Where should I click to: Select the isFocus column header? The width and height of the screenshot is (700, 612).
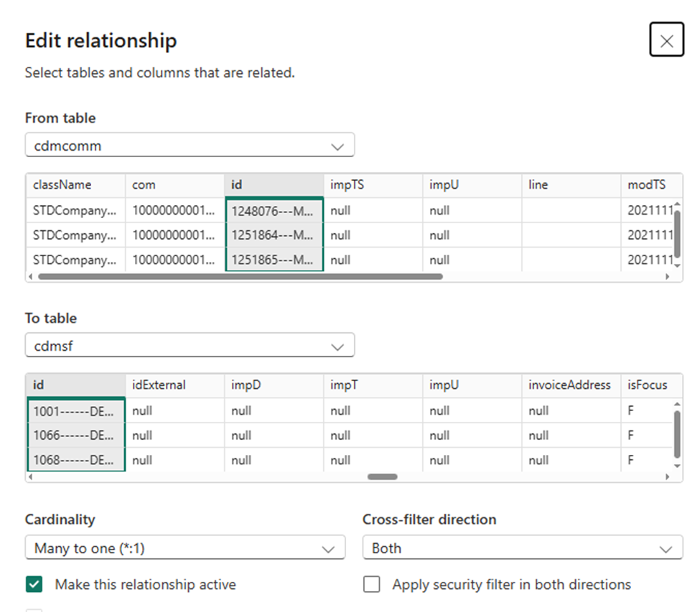pos(651,385)
